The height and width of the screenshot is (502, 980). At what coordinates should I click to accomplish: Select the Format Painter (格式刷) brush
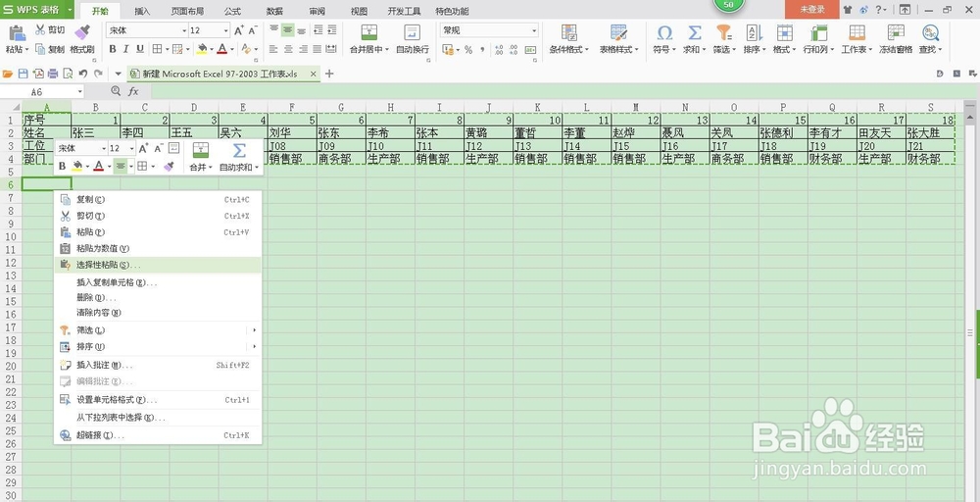pyautogui.click(x=82, y=32)
